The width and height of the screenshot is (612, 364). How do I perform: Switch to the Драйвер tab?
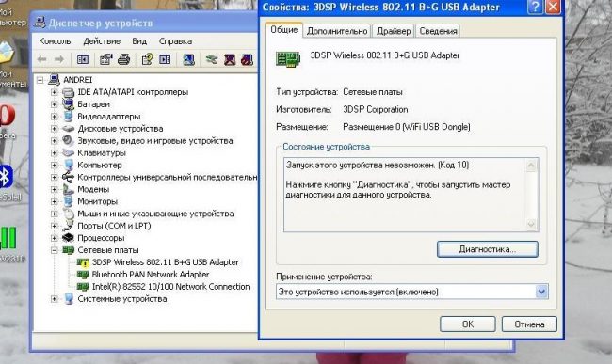click(x=394, y=31)
